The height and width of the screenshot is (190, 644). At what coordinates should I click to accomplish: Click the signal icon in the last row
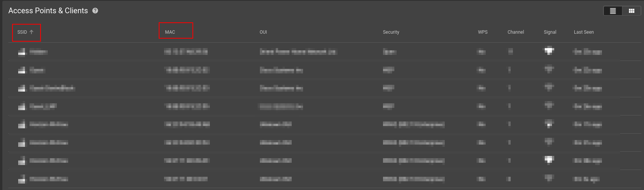pyautogui.click(x=549, y=178)
